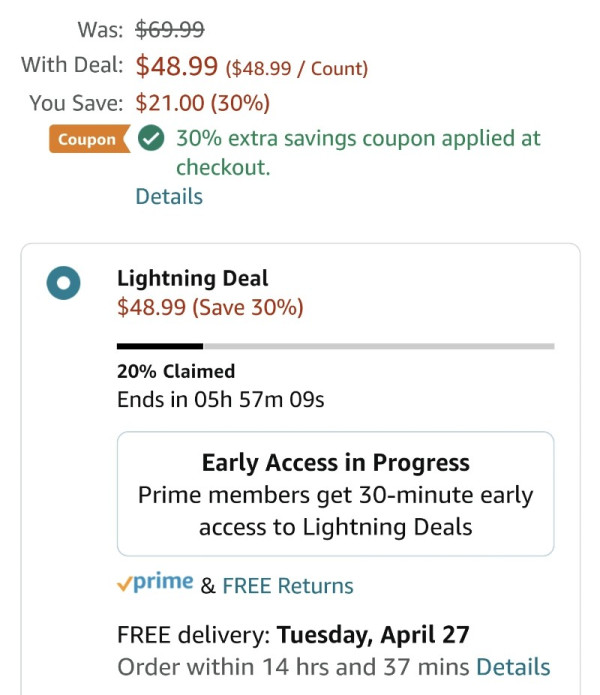The height and width of the screenshot is (695, 600).
Task: Click the orange Prime checkmark swoosh
Action: pos(125,585)
